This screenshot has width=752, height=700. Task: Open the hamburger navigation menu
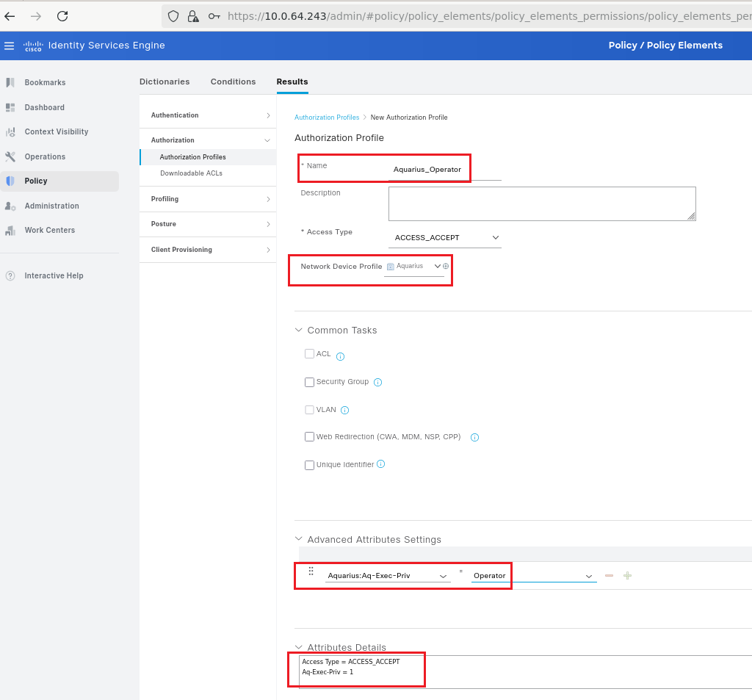(9, 46)
